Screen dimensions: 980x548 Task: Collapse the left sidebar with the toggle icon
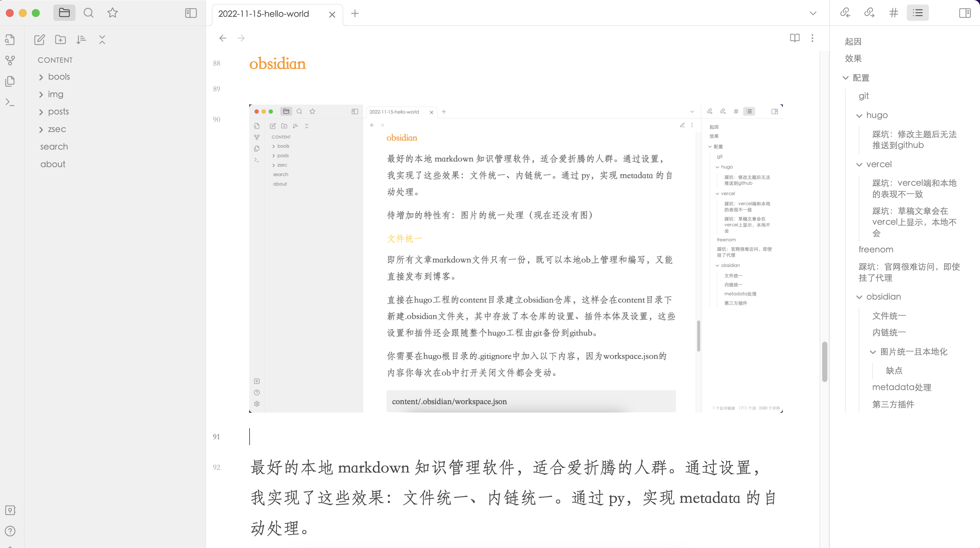[x=191, y=13]
